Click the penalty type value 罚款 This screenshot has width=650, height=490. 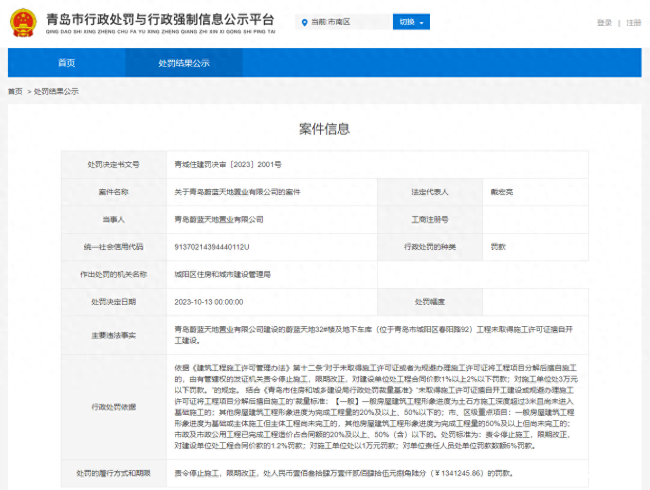(498, 247)
